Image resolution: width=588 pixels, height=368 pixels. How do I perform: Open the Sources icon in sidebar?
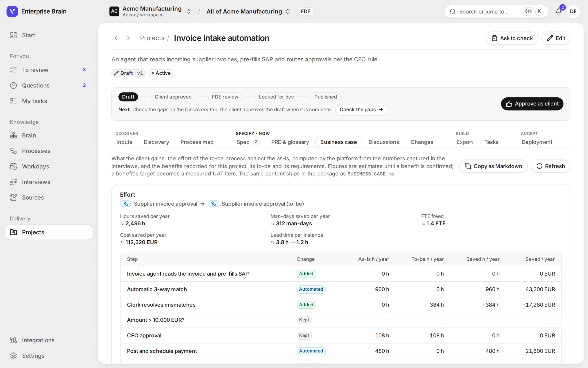13,198
